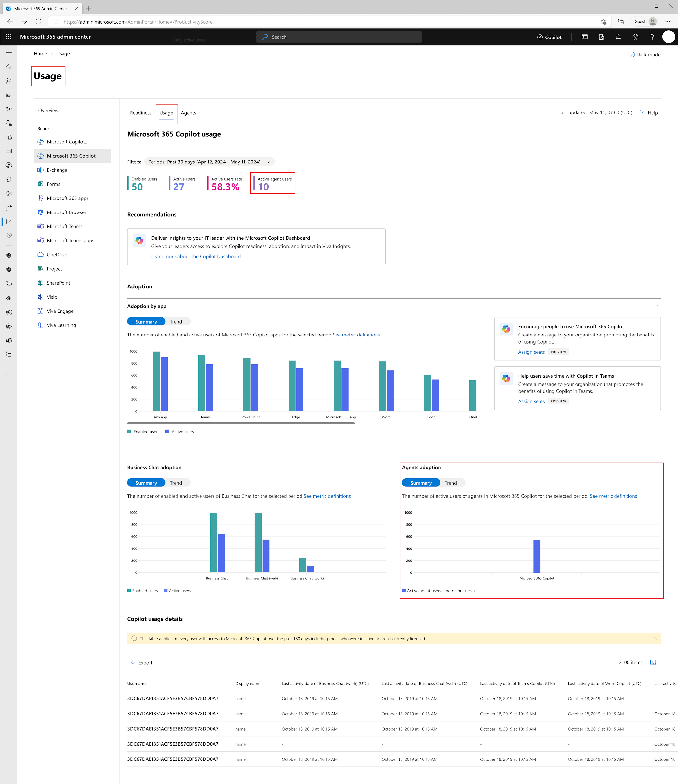The image size is (678, 784).
Task: Add page to browser favorites star
Action: [603, 22]
